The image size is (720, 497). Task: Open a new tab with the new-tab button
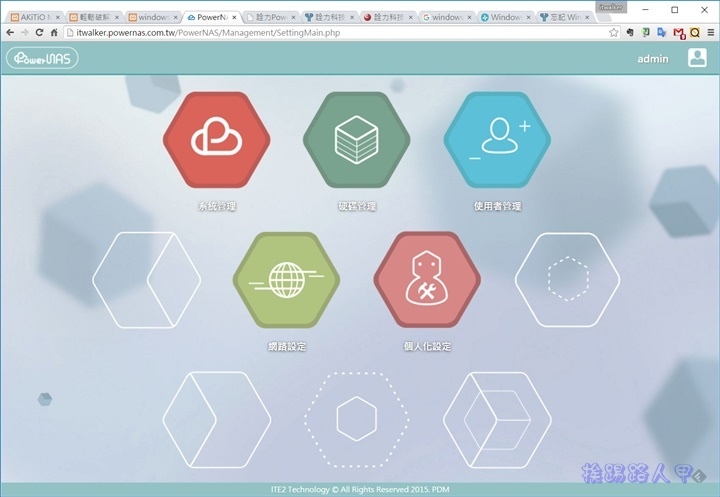click(603, 17)
